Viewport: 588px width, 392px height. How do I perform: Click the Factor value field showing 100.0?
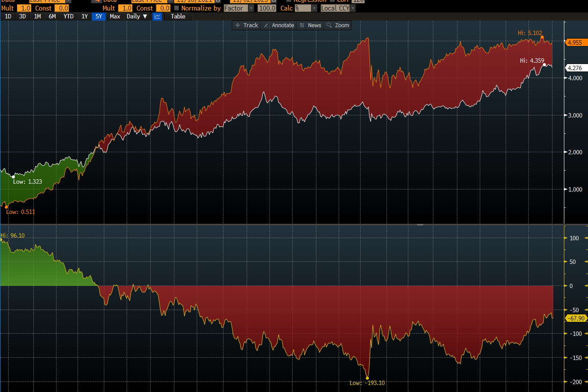pyautogui.click(x=266, y=8)
